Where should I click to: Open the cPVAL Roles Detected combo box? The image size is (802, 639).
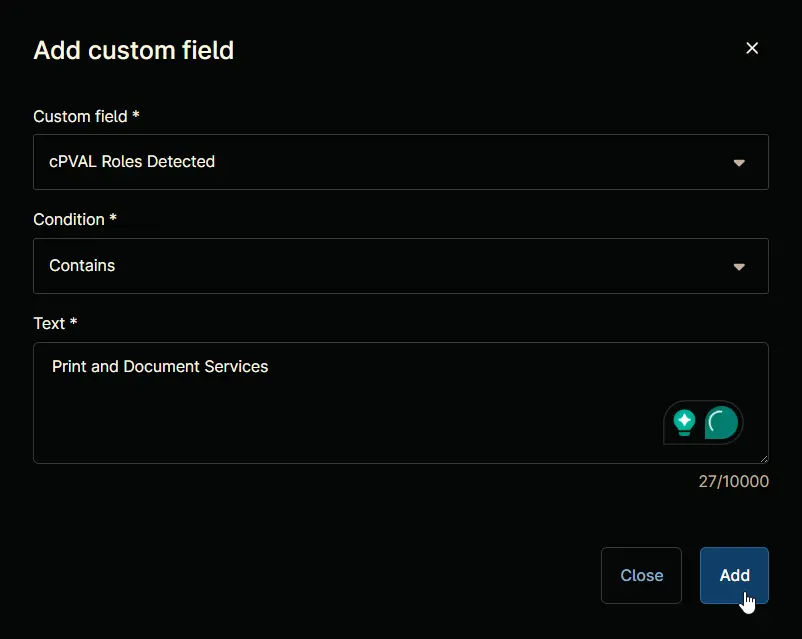coord(400,162)
